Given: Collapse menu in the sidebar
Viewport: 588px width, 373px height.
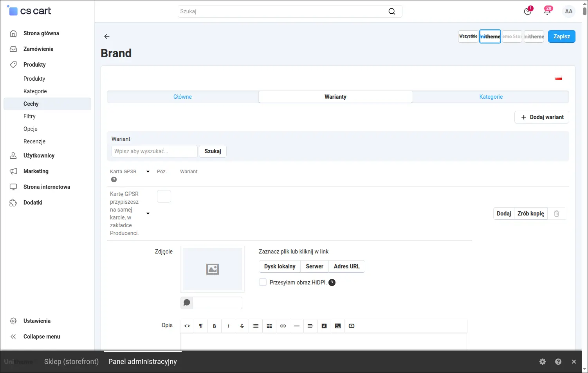Looking at the screenshot, I should [41, 337].
